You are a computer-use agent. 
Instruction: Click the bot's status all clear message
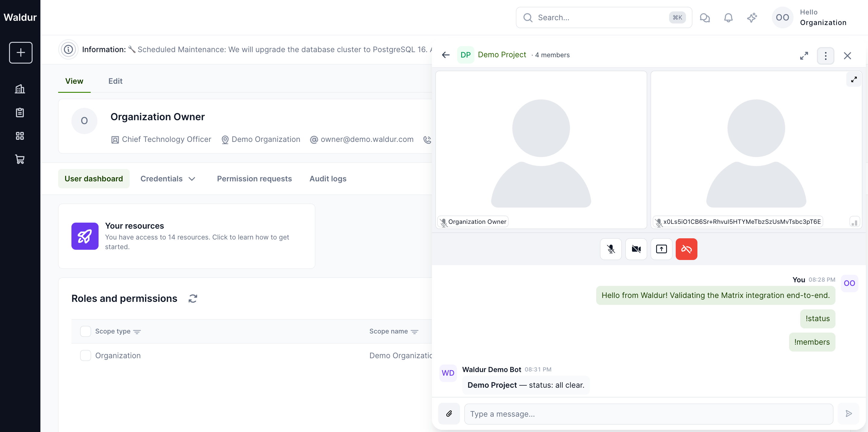pos(526,385)
